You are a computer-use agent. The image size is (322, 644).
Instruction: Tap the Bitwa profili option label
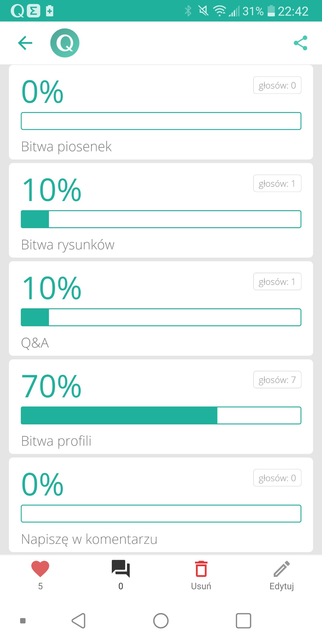point(56,441)
